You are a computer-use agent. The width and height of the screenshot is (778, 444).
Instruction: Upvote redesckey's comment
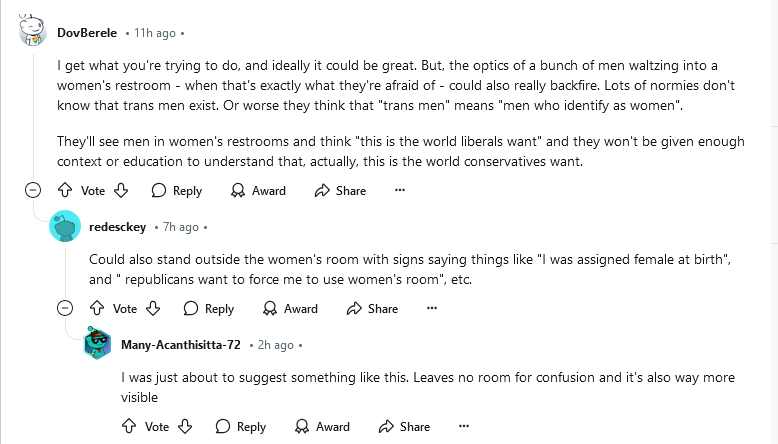pyautogui.click(x=97, y=308)
